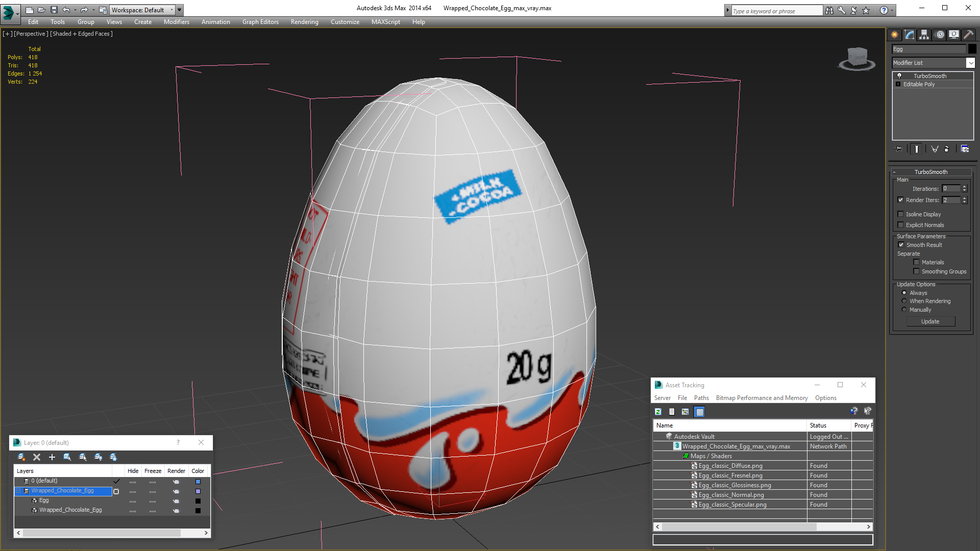Viewport: 980px width, 551px height.
Task: Open the Redo history dropdown arrow
Action: pos(93,10)
